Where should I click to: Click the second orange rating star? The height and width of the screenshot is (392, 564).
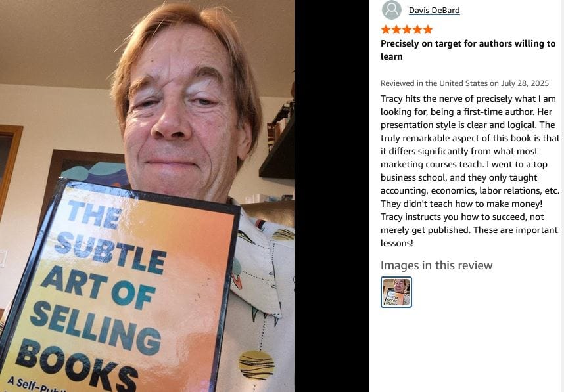coord(396,30)
